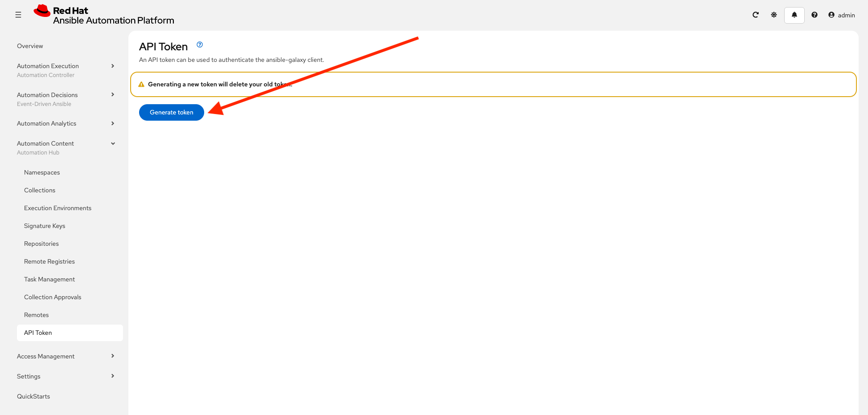Go to the Overview page
This screenshot has height=415, width=868.
point(30,46)
